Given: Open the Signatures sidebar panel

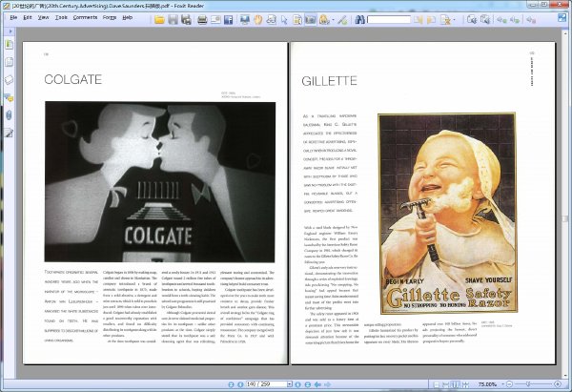Looking at the screenshot, I should pyautogui.click(x=9, y=133).
